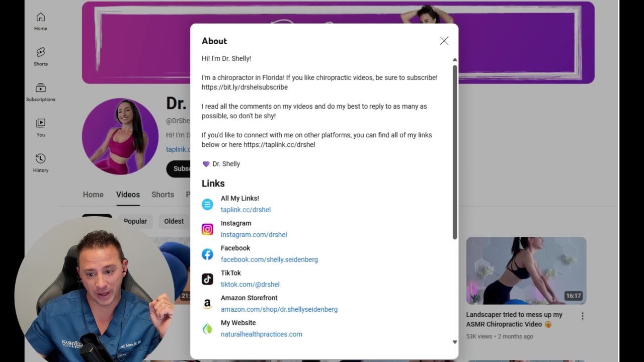This screenshot has height=362, width=644.
Task: Click the Subscribe button on the channel
Action: pyautogui.click(x=179, y=168)
